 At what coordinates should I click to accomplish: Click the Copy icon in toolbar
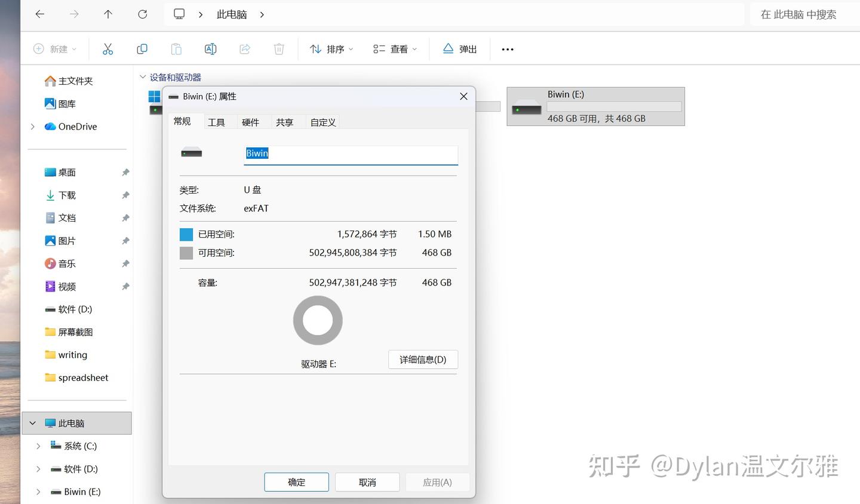pos(142,49)
